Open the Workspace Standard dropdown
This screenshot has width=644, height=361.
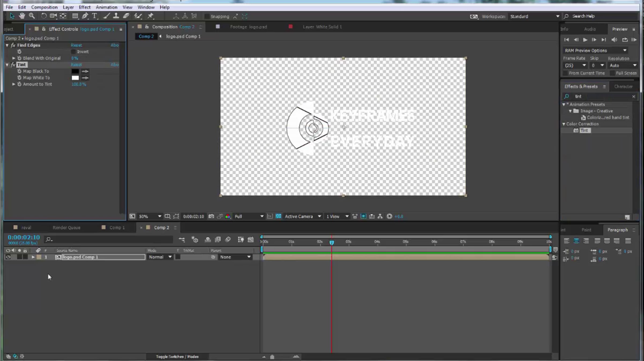pos(535,16)
